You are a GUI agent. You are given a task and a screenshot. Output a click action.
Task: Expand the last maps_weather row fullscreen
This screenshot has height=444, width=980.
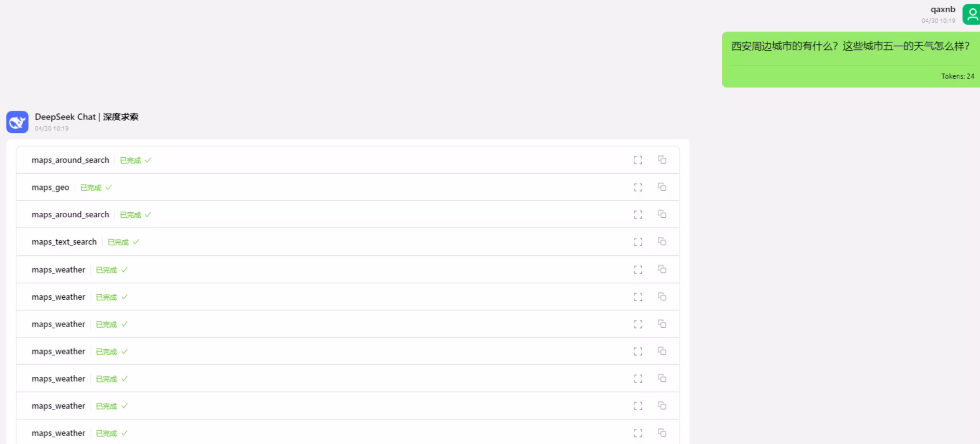click(x=638, y=433)
